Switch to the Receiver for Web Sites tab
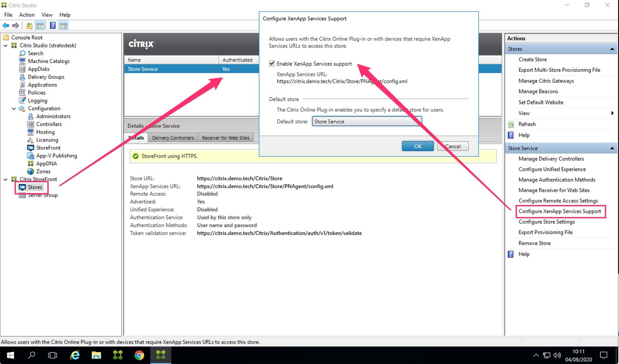The width and height of the screenshot is (619, 364). [x=226, y=137]
